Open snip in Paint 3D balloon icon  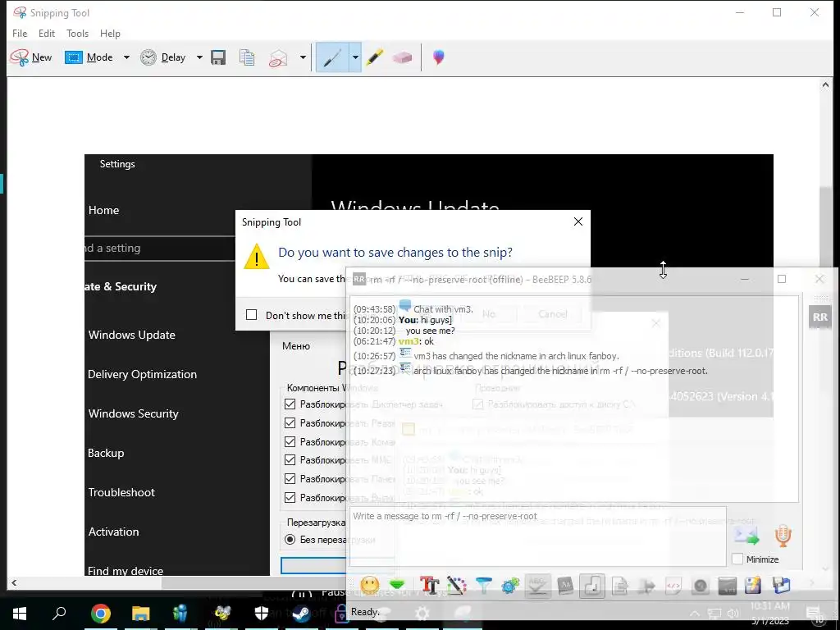click(439, 57)
